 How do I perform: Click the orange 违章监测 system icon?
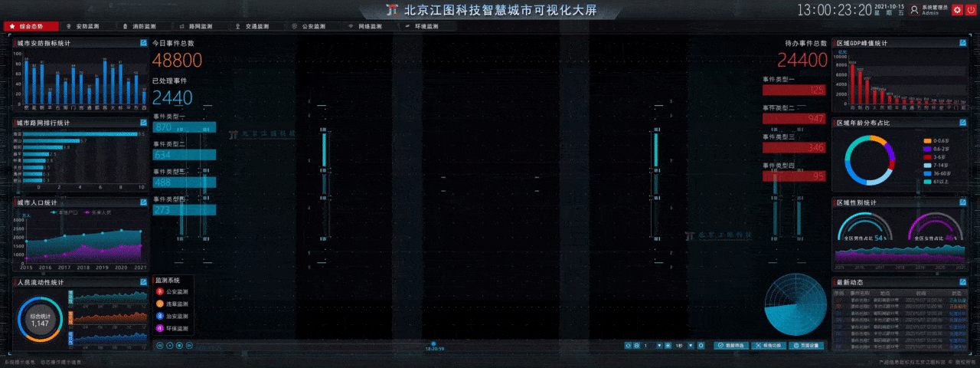(160, 304)
